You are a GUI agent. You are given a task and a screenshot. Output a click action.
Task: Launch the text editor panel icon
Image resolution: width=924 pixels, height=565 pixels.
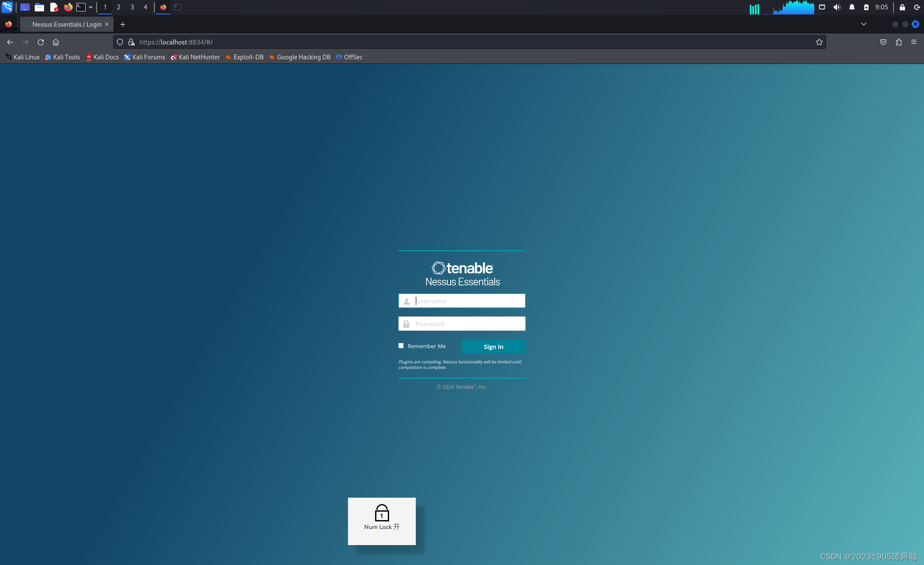(54, 7)
